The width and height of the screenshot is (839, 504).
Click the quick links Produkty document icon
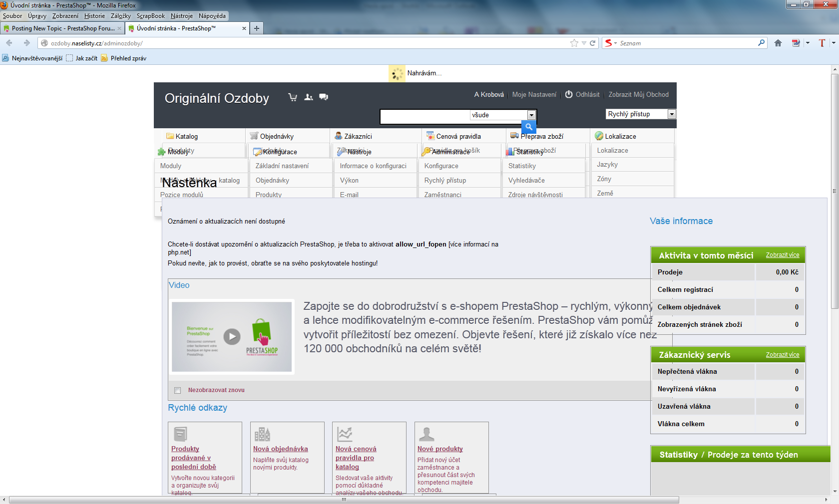[180, 434]
